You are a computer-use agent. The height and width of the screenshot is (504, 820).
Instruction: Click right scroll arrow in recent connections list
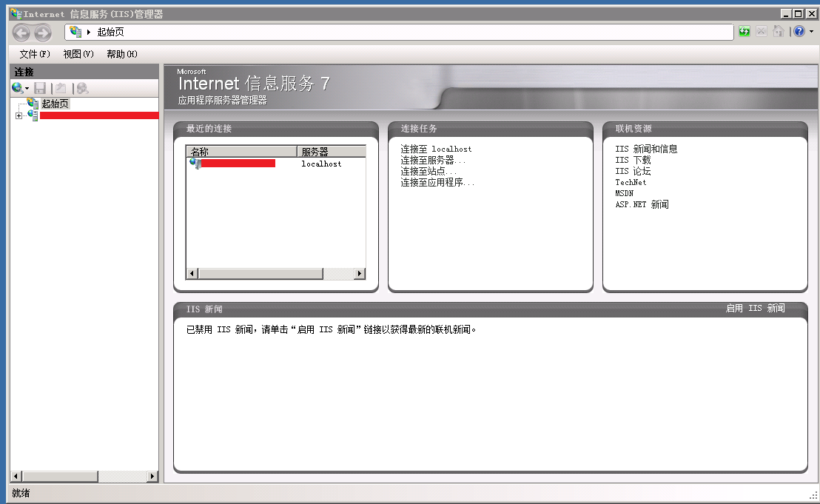360,274
